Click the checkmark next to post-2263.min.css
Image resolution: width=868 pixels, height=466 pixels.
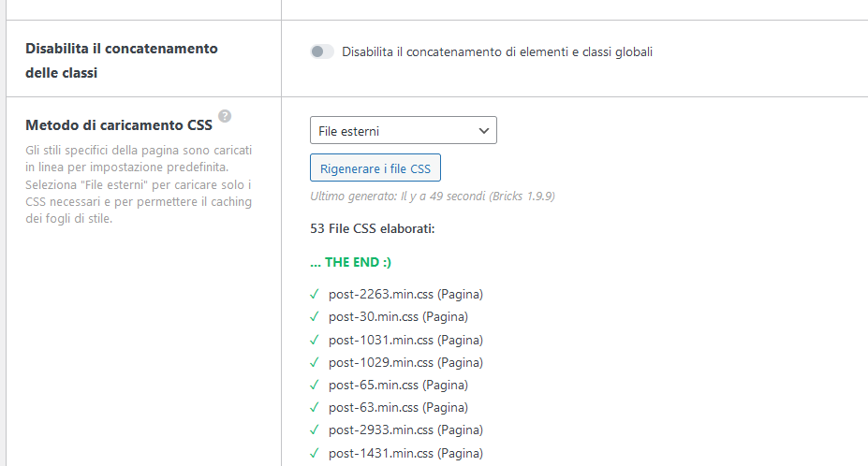pyautogui.click(x=315, y=295)
